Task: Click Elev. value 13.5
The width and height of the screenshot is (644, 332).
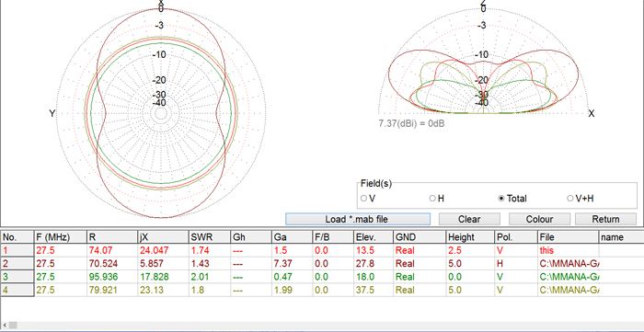Action: click(x=364, y=250)
